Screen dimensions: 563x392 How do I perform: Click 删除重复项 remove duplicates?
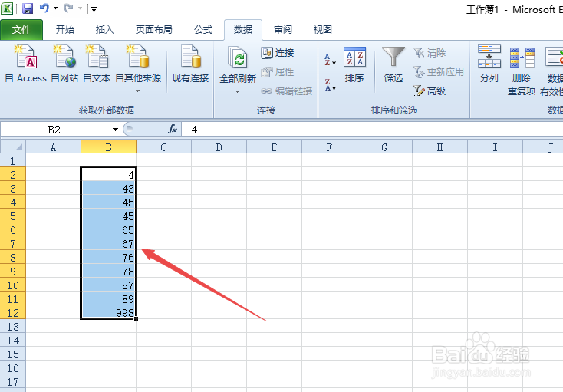pyautogui.click(x=522, y=70)
